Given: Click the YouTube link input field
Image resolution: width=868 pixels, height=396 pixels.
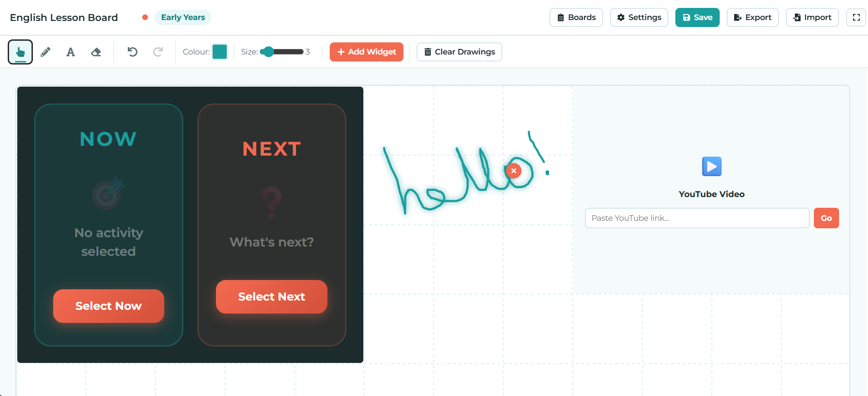Looking at the screenshot, I should 697,218.
